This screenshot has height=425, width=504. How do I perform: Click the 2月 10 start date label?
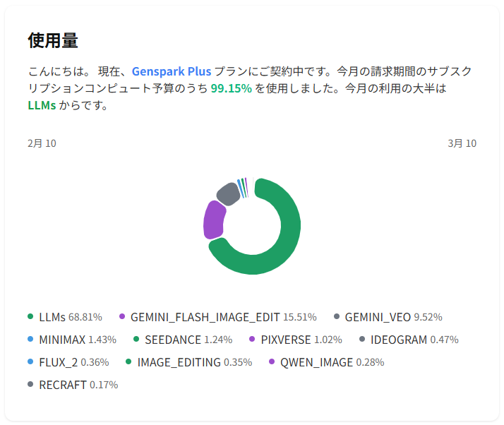click(x=42, y=143)
